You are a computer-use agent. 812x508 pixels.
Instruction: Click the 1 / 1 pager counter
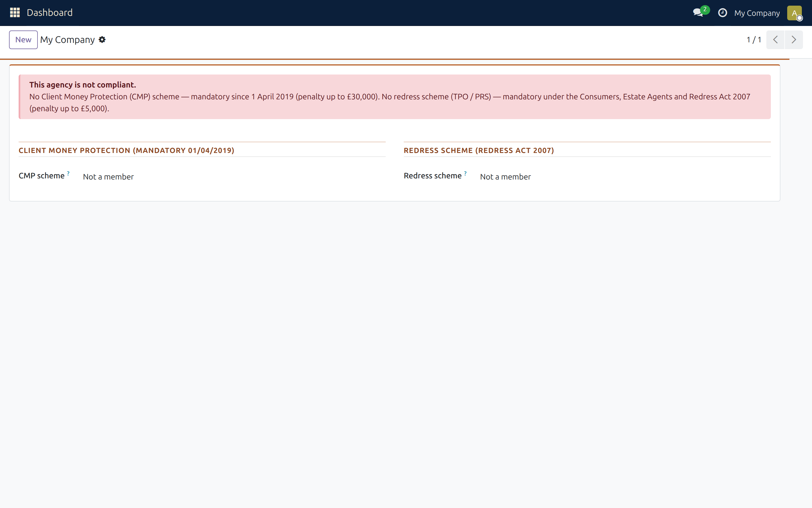tap(754, 40)
